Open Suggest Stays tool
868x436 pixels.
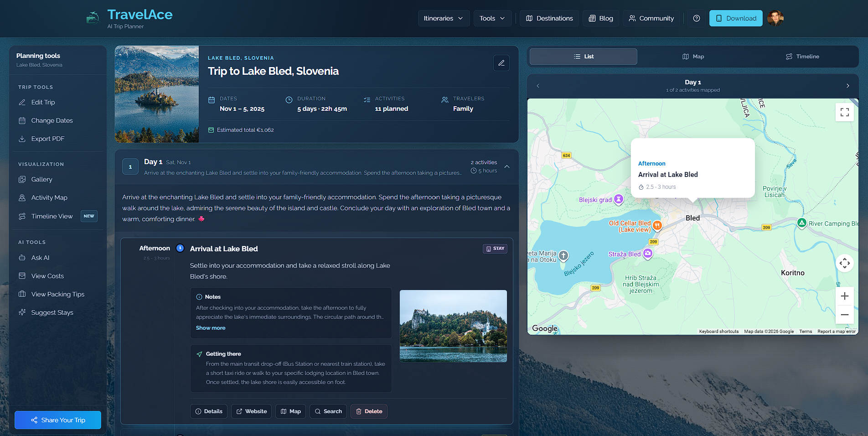(58, 312)
